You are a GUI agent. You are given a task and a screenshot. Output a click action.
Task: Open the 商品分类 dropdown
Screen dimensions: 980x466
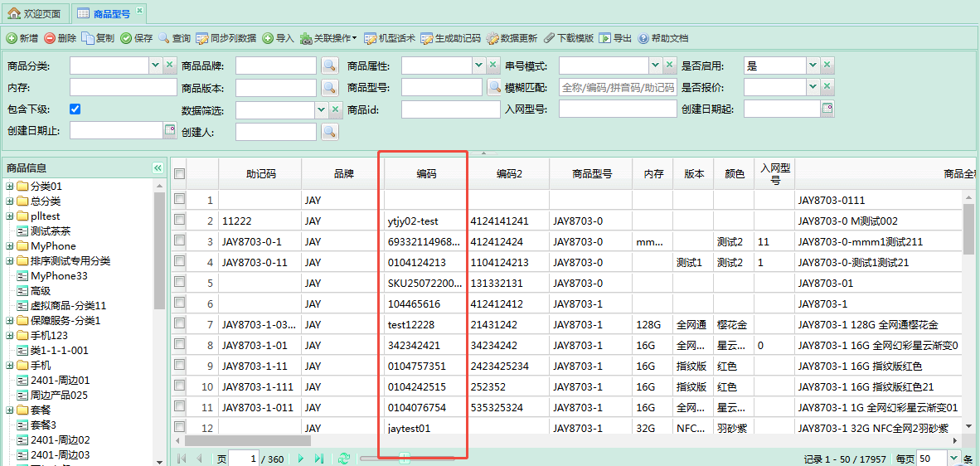pos(155,66)
